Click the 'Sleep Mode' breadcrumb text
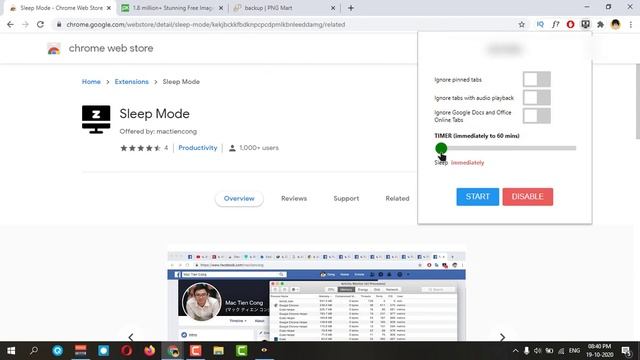This screenshot has width=640, height=360. click(x=181, y=82)
